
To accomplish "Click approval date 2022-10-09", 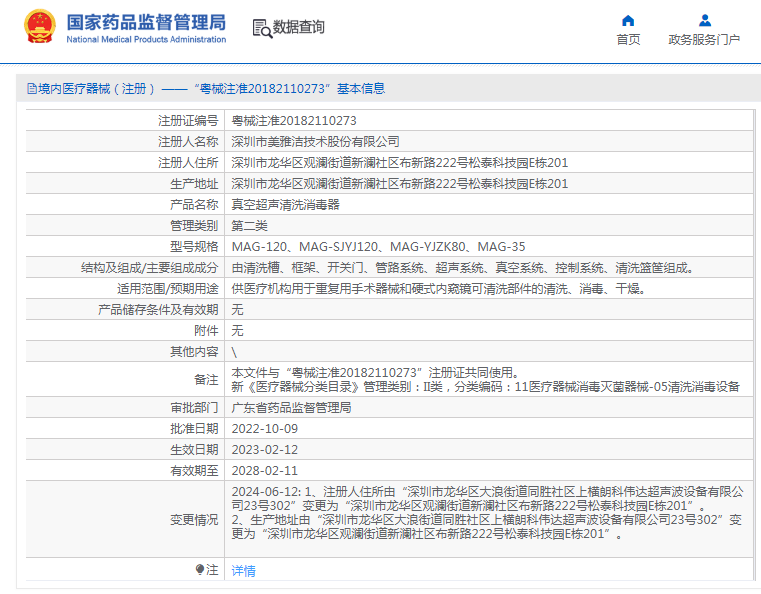I will click(x=265, y=429).
